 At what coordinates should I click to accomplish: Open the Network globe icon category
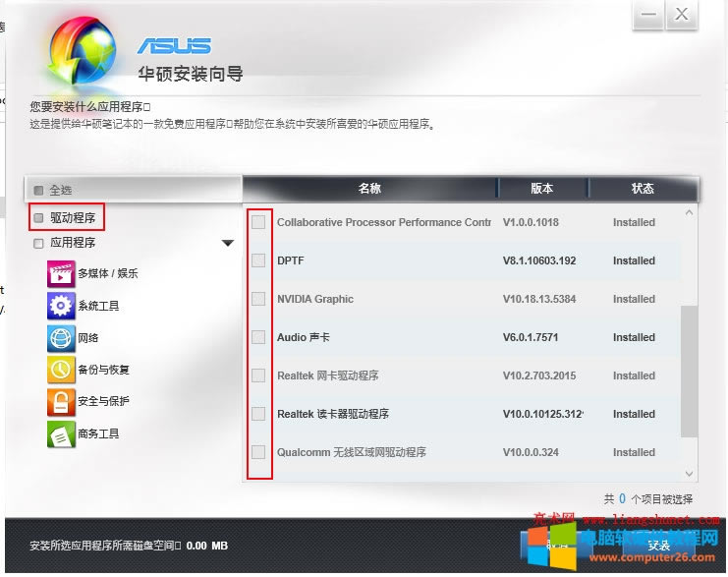click(61, 338)
